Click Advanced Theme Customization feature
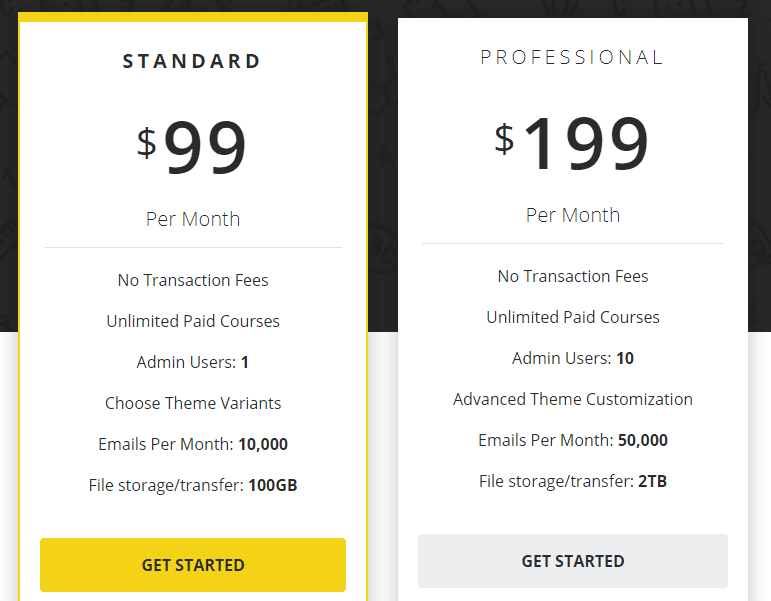The image size is (771, 601). pos(573,399)
